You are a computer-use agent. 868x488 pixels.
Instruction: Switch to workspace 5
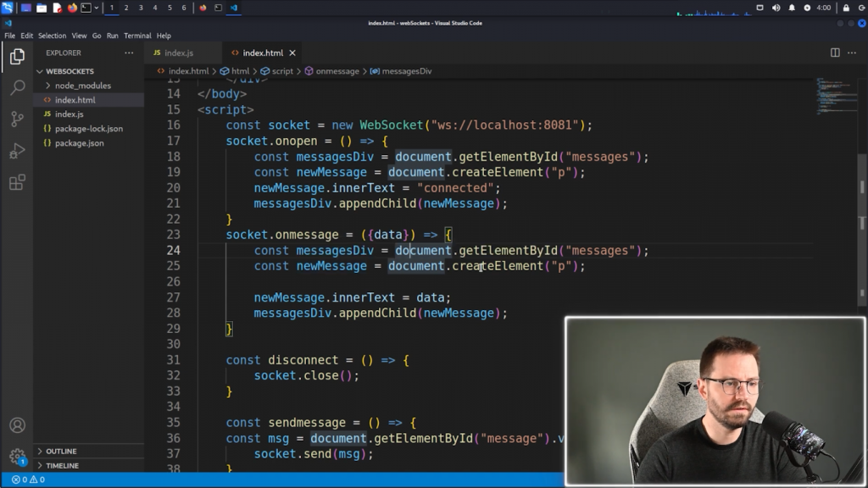coord(170,8)
